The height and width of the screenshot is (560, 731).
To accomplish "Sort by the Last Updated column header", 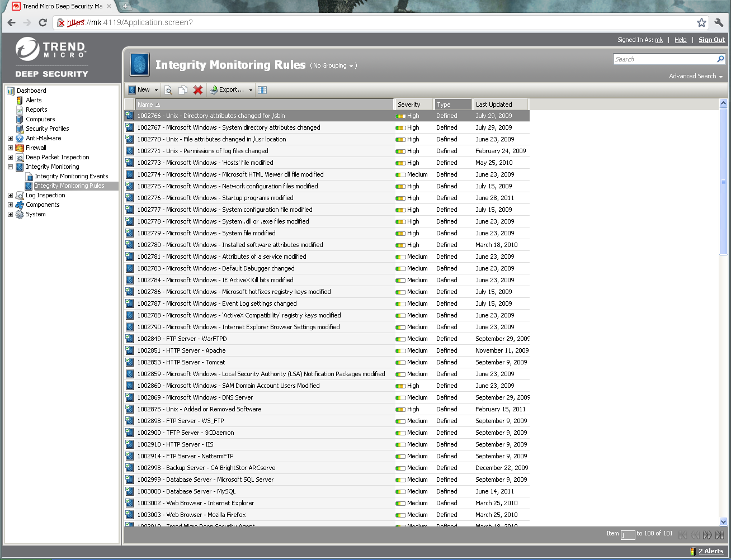I will 501,105.
